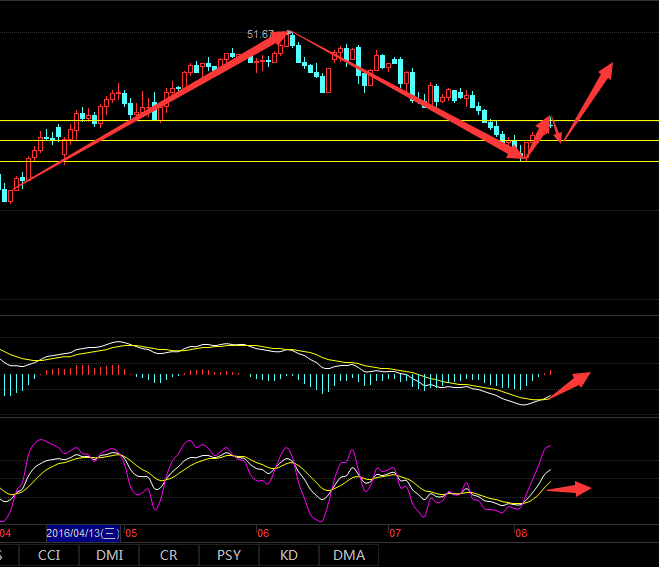The height and width of the screenshot is (567, 659).
Task: Select the CR indicator tab
Action: coord(169,555)
